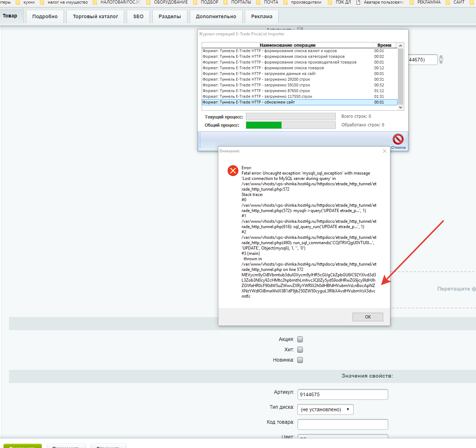
Task: Click the Текущий процесс progress bar
Action: click(291, 117)
